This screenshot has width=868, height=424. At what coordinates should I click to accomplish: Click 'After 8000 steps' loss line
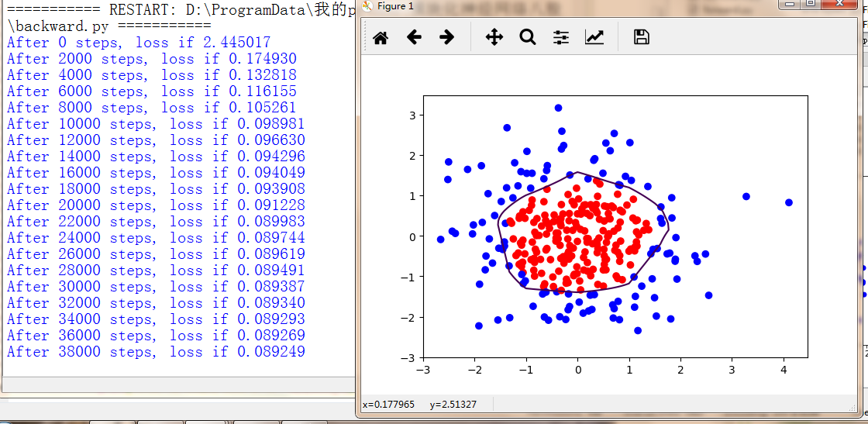(x=152, y=108)
